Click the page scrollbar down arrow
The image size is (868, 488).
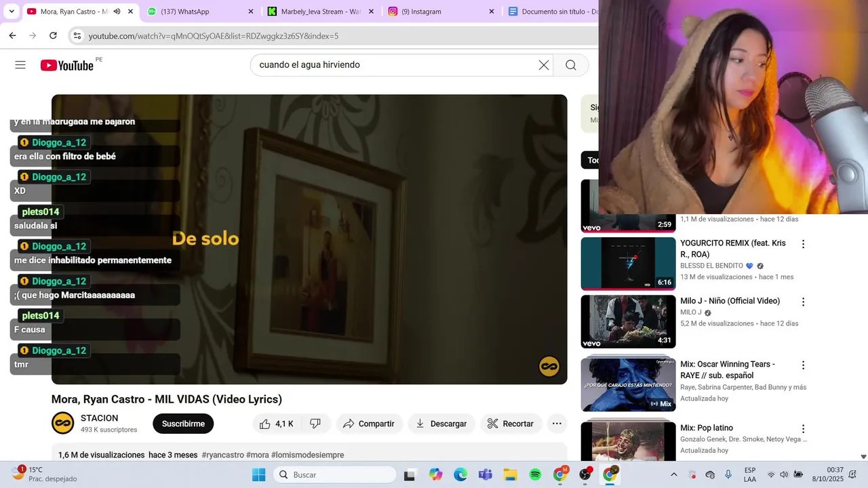(863, 457)
